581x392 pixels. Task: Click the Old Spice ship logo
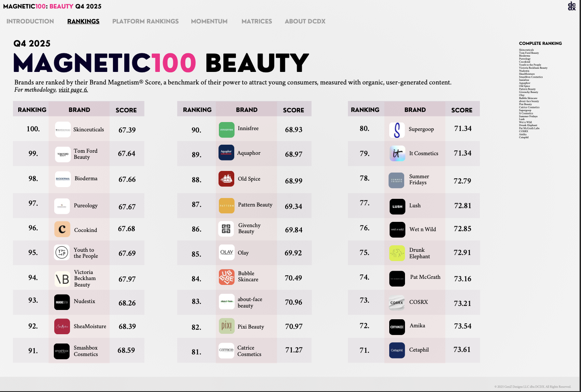pyautogui.click(x=227, y=179)
